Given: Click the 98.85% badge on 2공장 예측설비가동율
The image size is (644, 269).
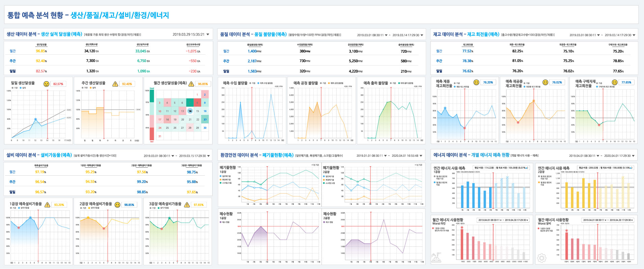Looking at the screenshot, I should point(129,205).
